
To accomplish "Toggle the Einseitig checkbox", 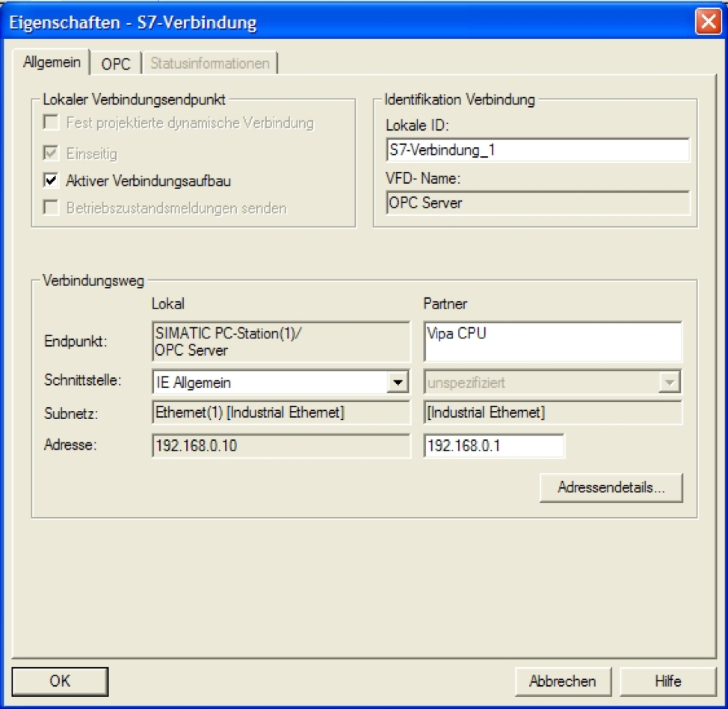I will 52,152.
